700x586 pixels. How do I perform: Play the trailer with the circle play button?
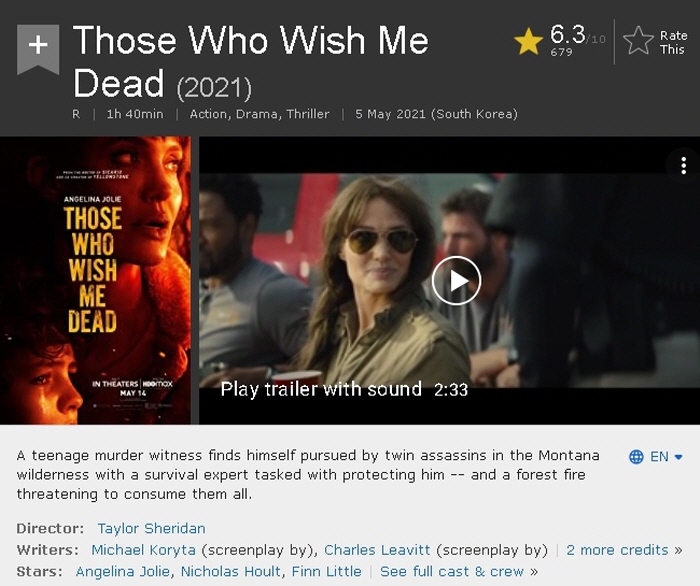[x=456, y=281]
